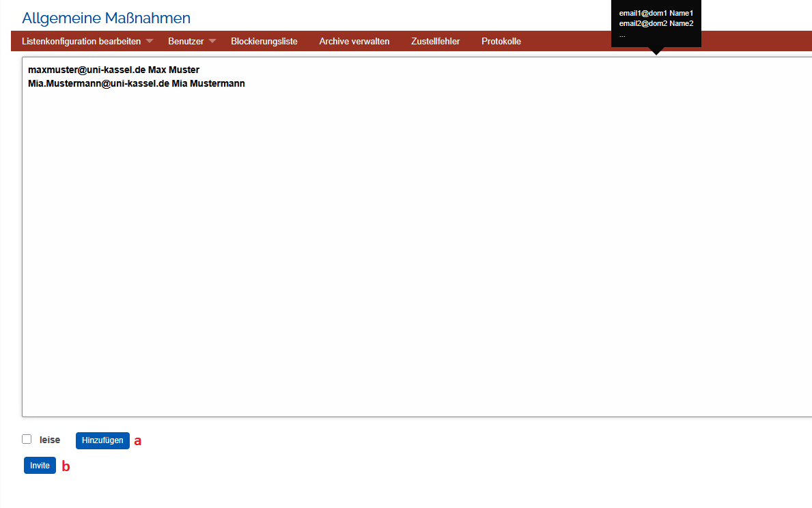The image size is (812, 508).
Task: Click the Allgemeine Maßnahmen heading
Action: 106,18
